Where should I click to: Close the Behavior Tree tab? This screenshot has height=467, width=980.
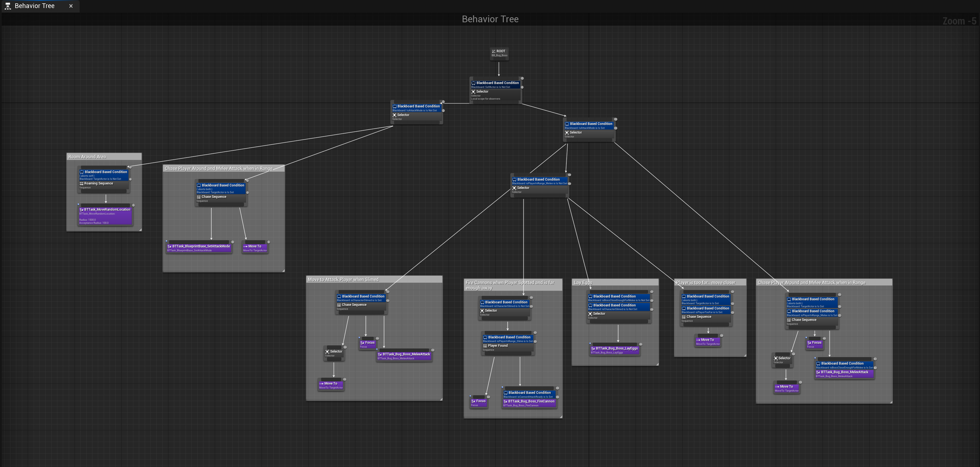pos(71,6)
